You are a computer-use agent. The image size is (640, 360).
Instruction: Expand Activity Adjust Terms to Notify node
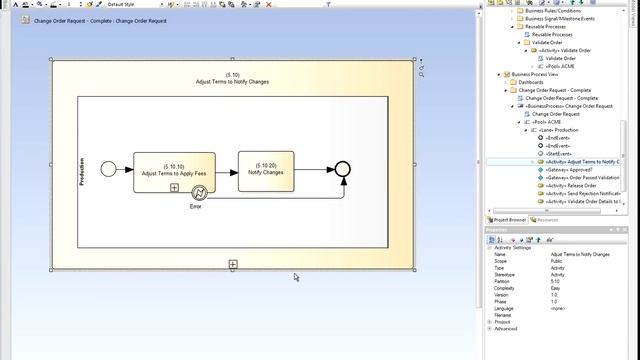pyautogui.click(x=532, y=162)
